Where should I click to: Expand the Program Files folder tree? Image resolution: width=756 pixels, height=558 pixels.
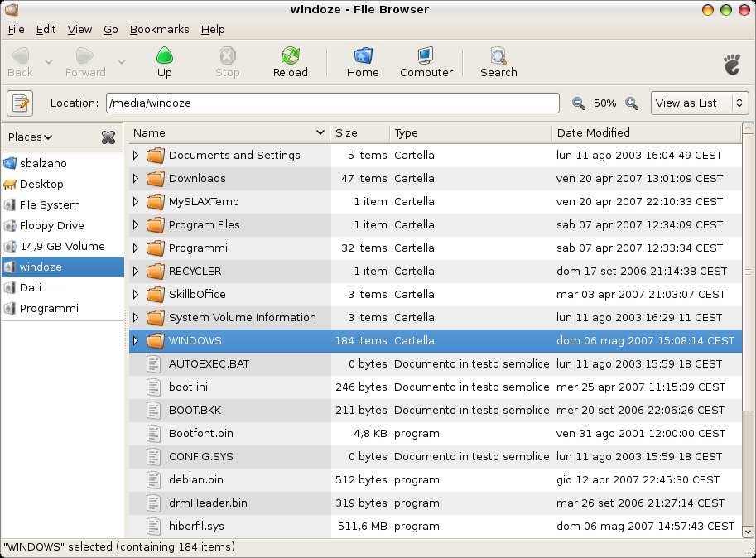(136, 224)
